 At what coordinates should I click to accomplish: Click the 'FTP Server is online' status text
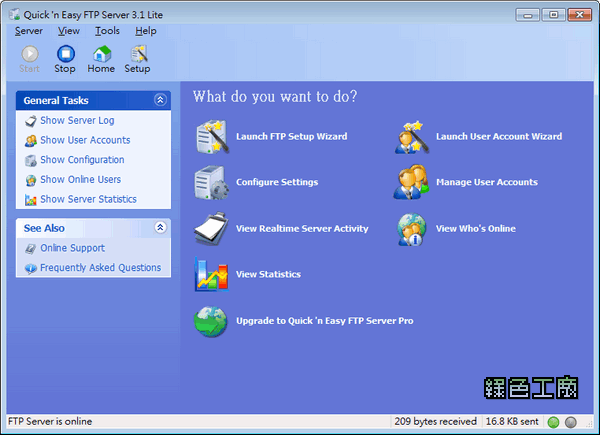pos(50,422)
